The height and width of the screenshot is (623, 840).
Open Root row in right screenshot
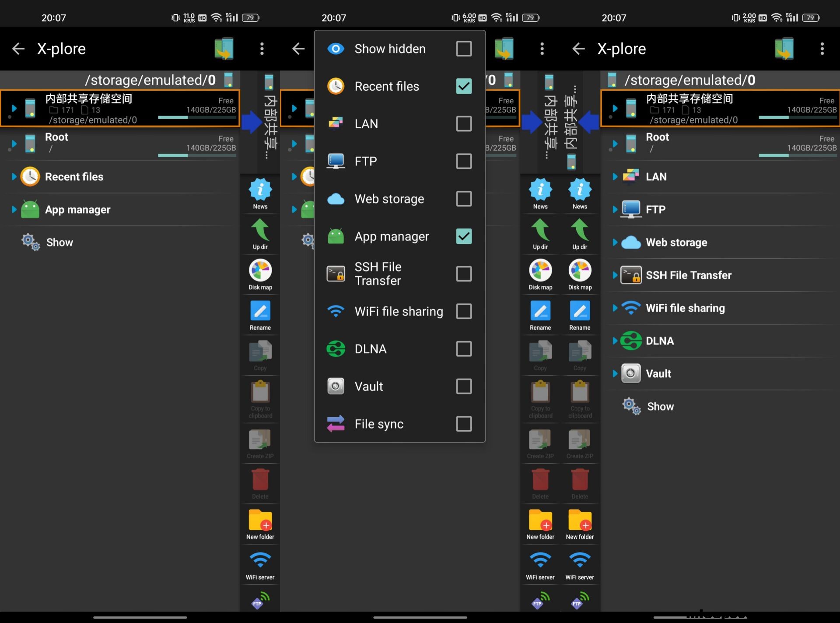pyautogui.click(x=720, y=144)
